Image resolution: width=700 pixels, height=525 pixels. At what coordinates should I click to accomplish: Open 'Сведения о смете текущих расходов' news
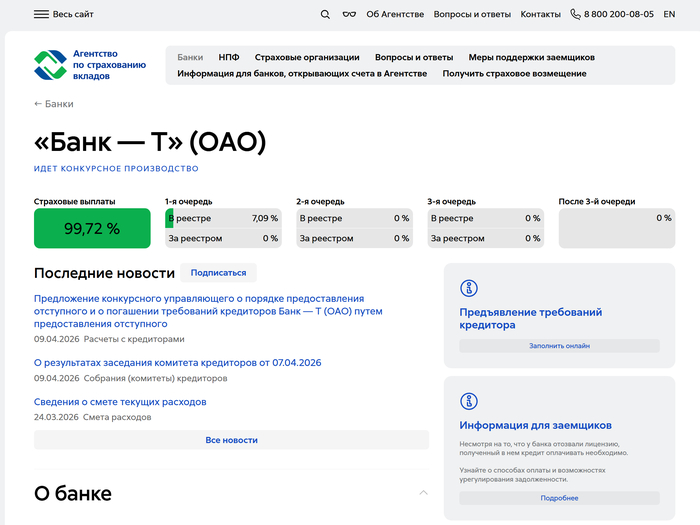click(120, 402)
